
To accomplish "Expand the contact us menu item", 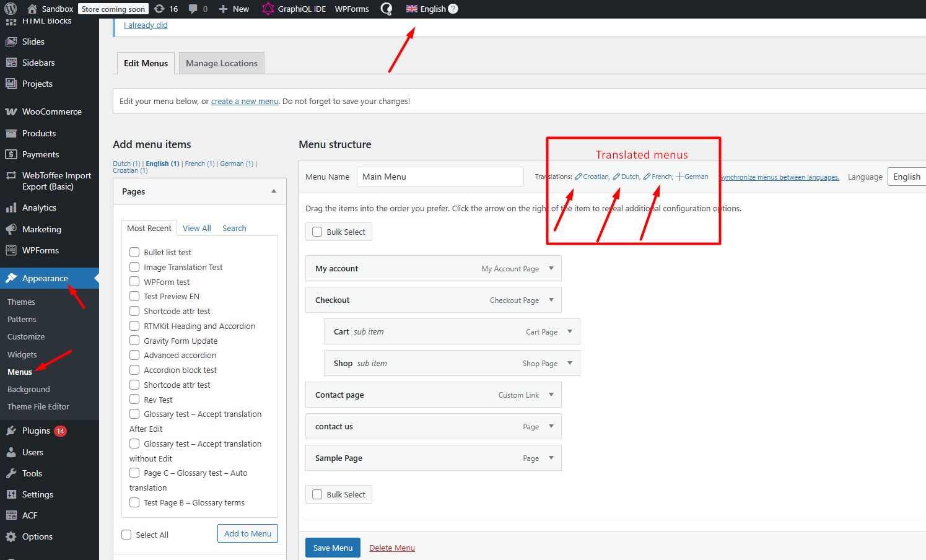I will click(x=551, y=426).
